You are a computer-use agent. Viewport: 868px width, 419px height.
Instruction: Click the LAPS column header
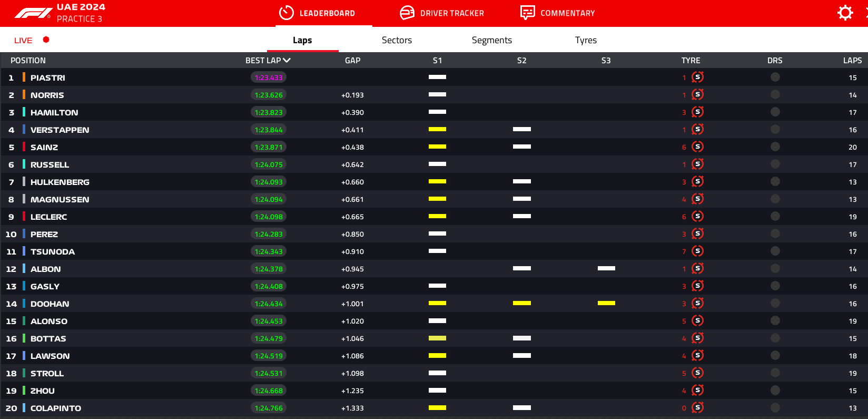pos(852,60)
